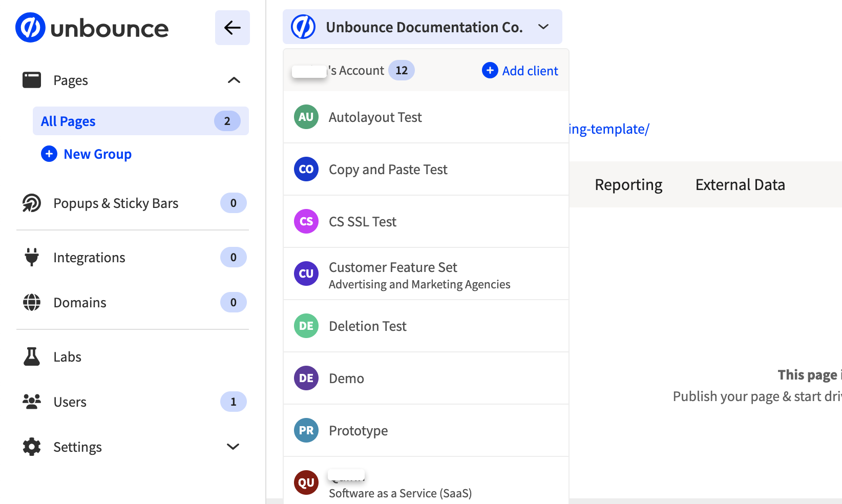
Task: Click the Settings gear icon
Action: pyautogui.click(x=32, y=447)
